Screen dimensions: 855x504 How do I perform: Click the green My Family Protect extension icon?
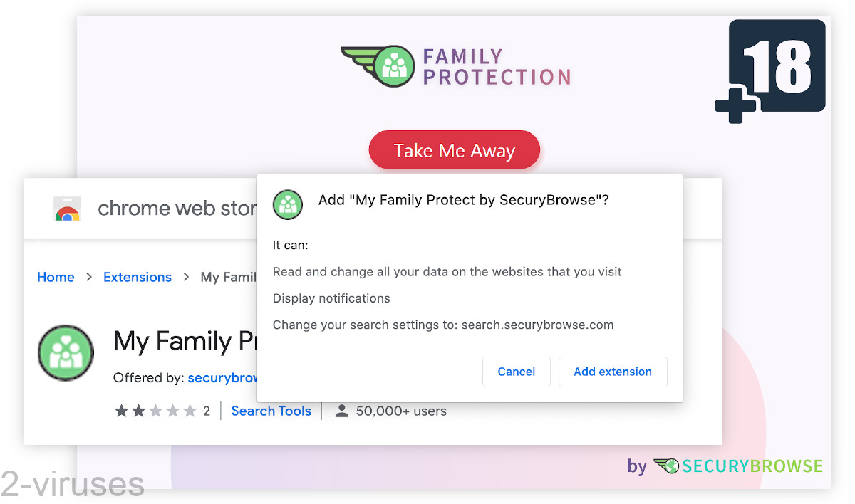click(65, 352)
